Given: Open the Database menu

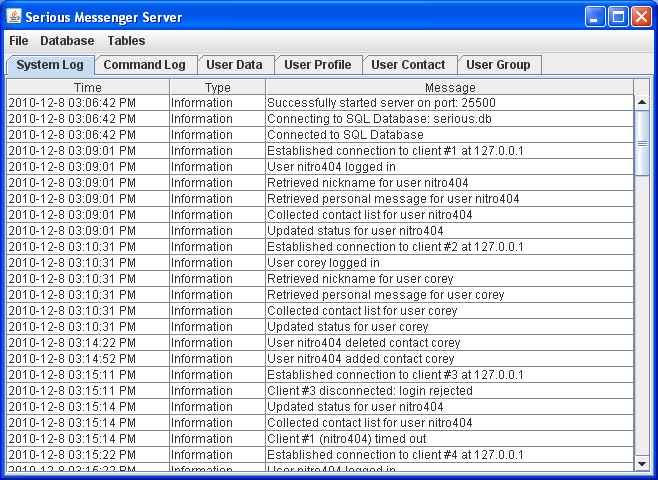Looking at the screenshot, I should point(67,41).
